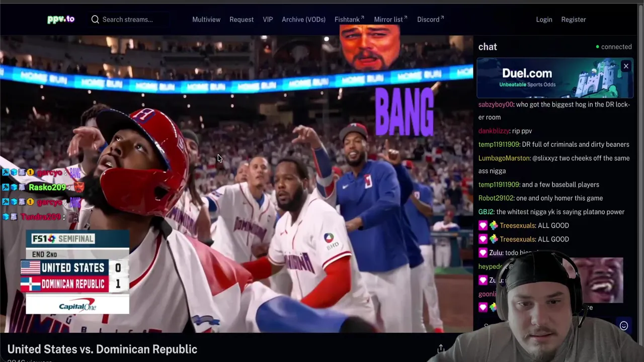This screenshot has width=644, height=362.
Task: Open the VIP page
Action: (x=268, y=20)
